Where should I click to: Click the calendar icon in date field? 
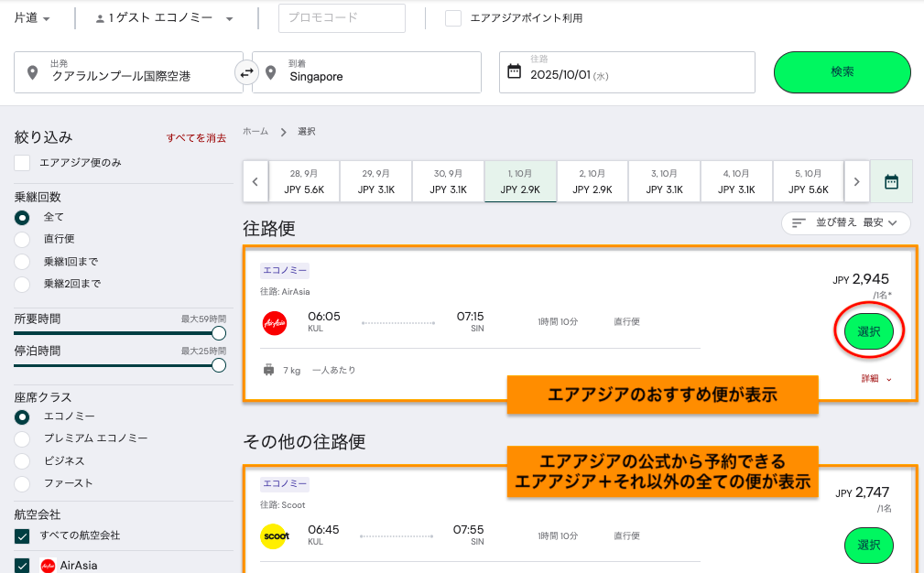515,71
